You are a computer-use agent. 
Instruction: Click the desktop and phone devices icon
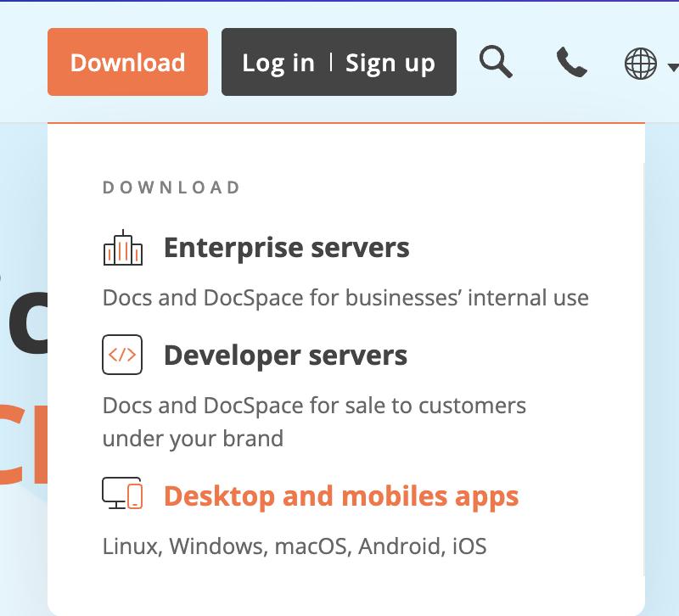[x=122, y=493]
